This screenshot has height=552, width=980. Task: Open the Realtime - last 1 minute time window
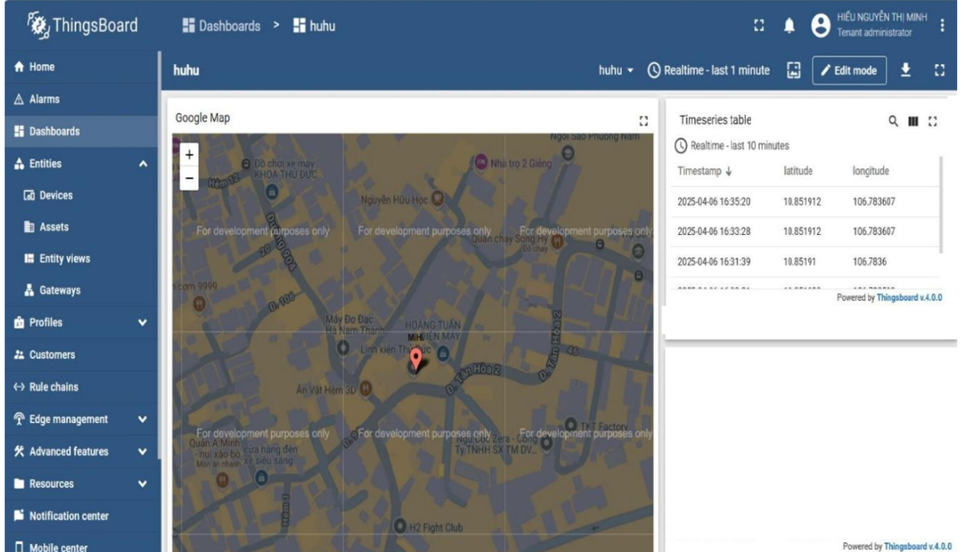(x=708, y=70)
